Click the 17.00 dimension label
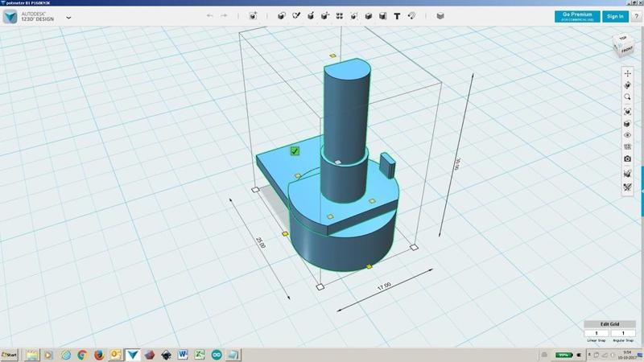The width and height of the screenshot is (644, 362). point(384,286)
